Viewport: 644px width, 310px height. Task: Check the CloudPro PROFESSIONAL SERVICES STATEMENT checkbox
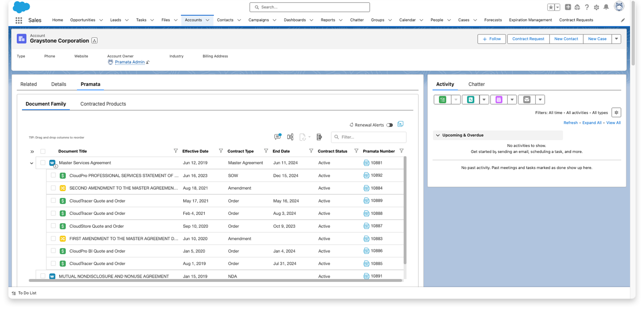click(53, 175)
